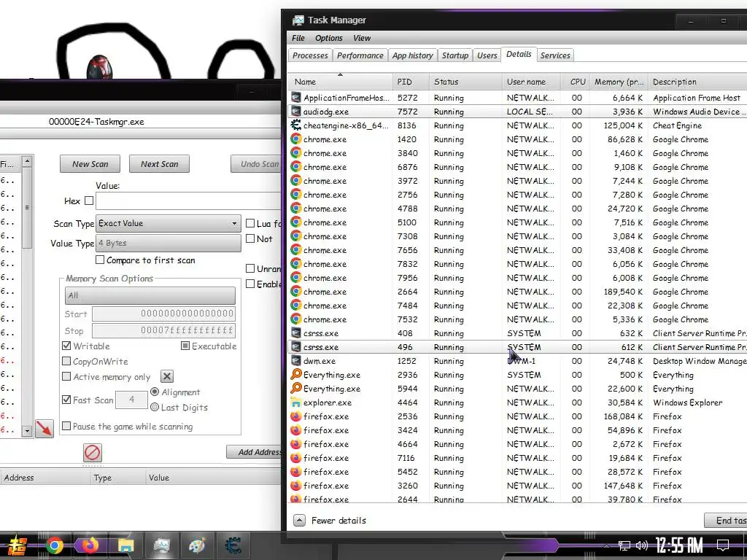Toggle the Writable checkbox

(66, 346)
